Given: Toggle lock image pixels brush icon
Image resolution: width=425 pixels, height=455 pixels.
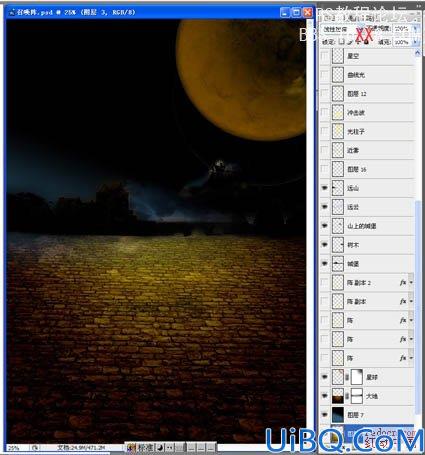Looking at the screenshot, I should point(350,42).
